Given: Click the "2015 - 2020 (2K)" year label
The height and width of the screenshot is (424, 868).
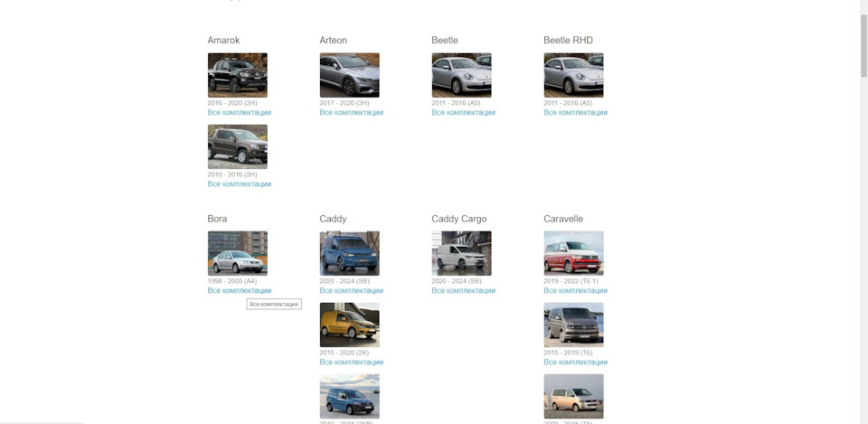Looking at the screenshot, I should 344,353.
